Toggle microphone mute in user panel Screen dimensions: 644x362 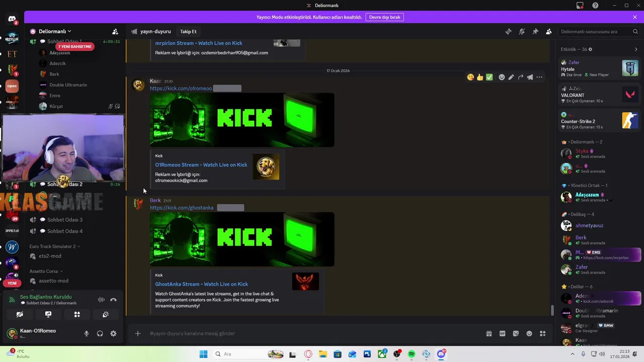coord(87,333)
